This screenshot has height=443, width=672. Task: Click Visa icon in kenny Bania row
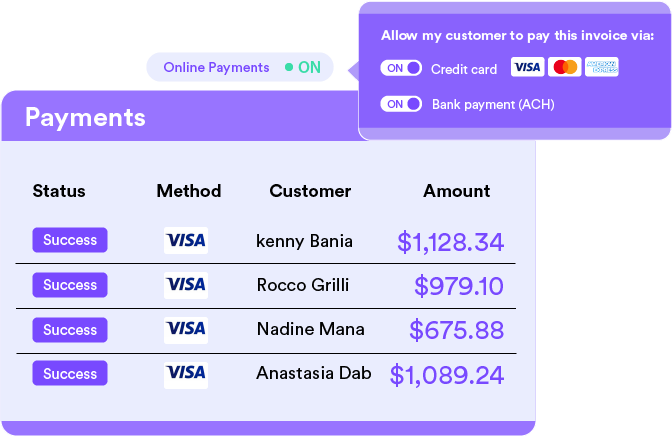(x=186, y=240)
